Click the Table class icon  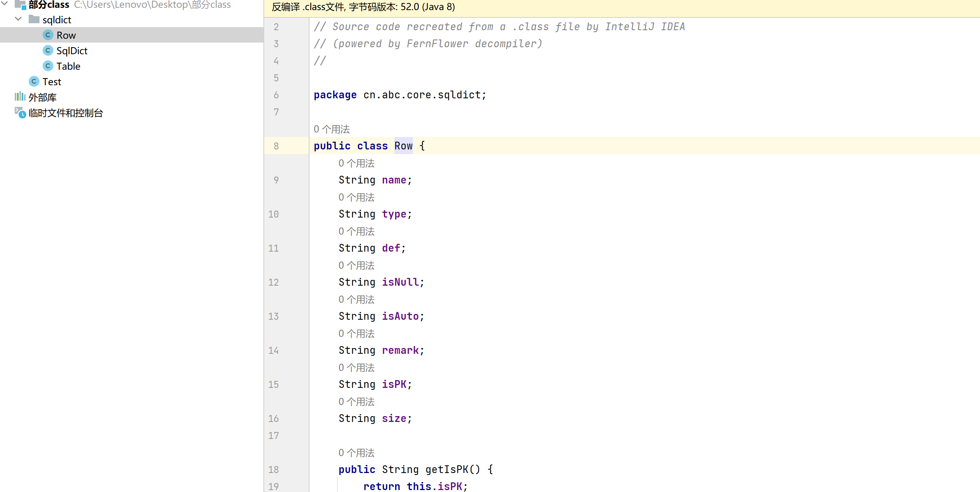coord(48,66)
